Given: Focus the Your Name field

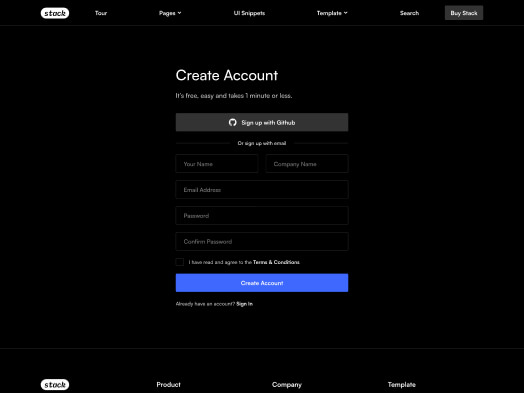Looking at the screenshot, I should coord(217,164).
